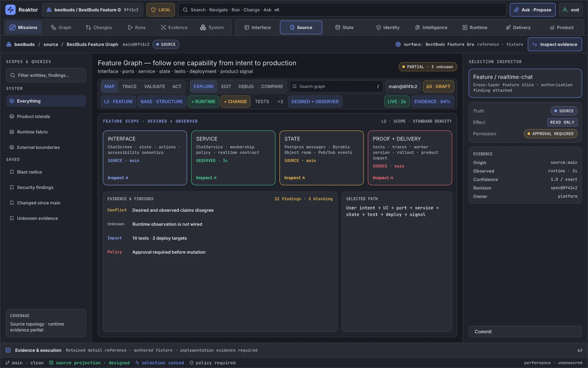Screen dimensions: 588x368
Task: Select the Product islands scope
Action: coord(46,117)
